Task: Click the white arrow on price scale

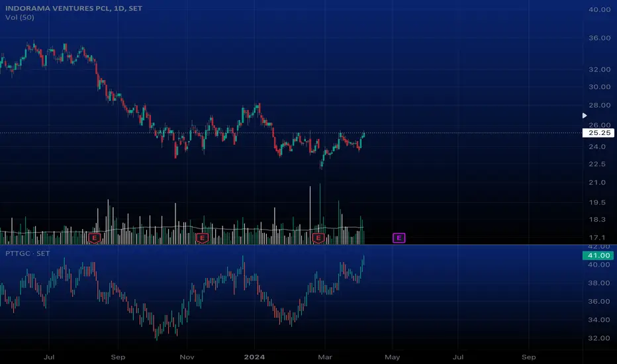Action: pyautogui.click(x=585, y=115)
